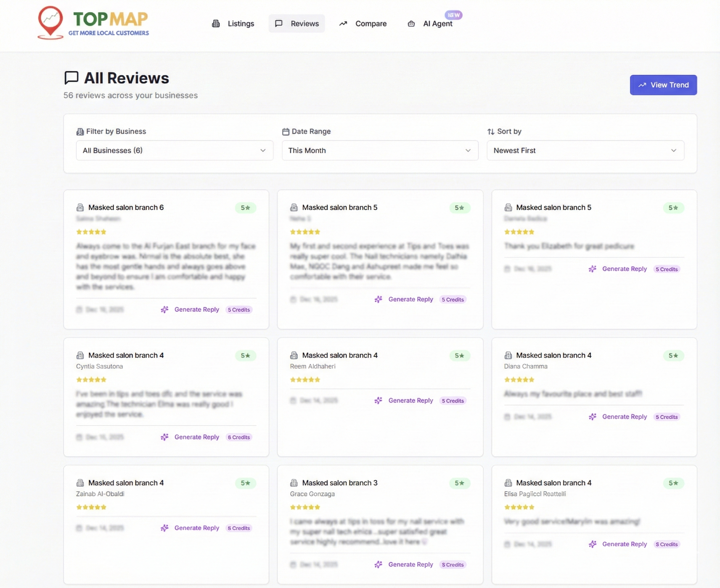Viewport: 720px width, 588px height.
Task: Click sparkle icon on Diana Chamma's review
Action: pos(592,417)
